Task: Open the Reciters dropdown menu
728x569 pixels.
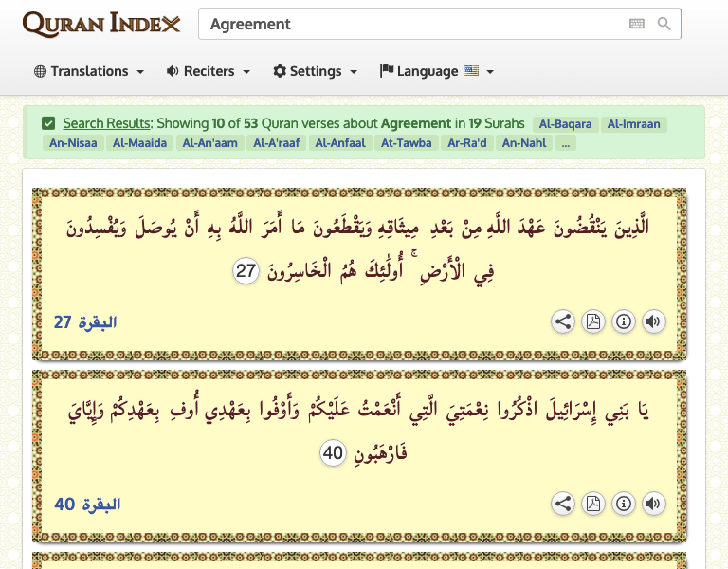Action: 209,71
